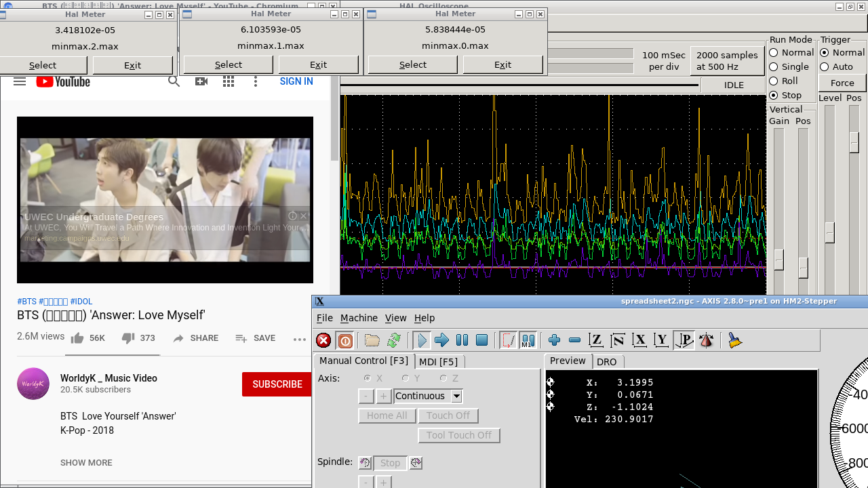Click Select in minmax.0.max Hal Meter
The height and width of the screenshot is (488, 868).
point(413,65)
